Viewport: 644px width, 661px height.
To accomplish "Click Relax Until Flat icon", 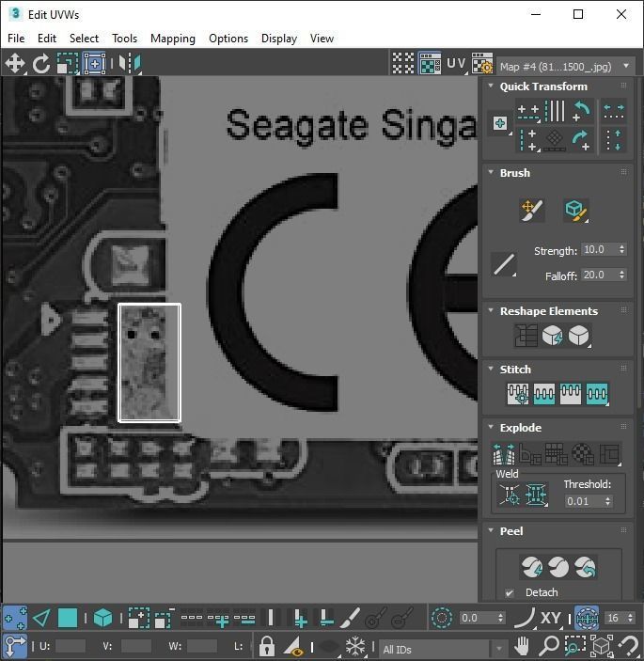I will 553,336.
